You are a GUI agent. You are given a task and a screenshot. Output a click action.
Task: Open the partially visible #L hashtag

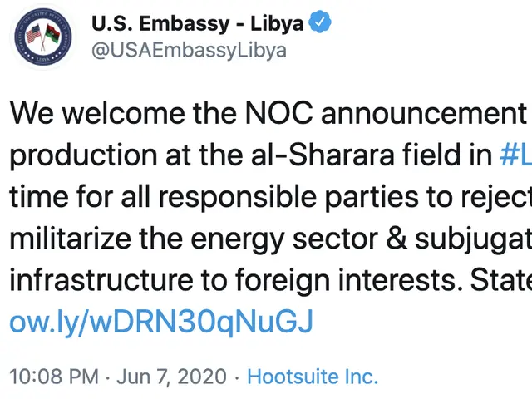(515, 155)
